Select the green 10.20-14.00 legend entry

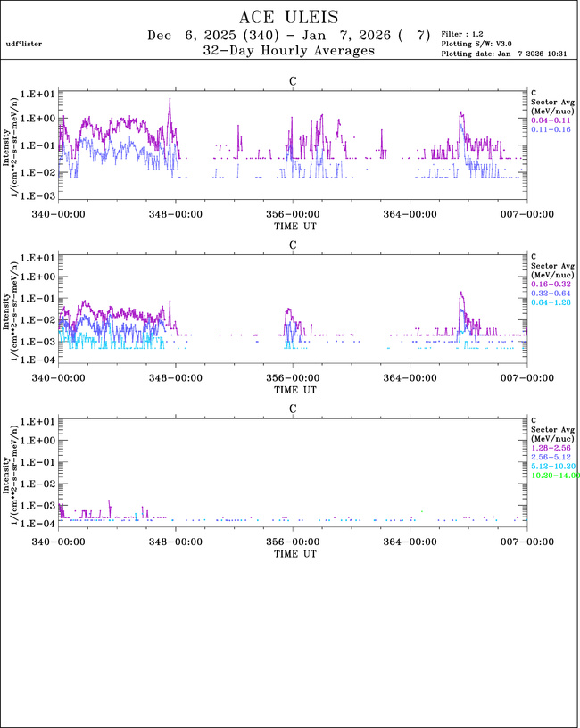(x=555, y=476)
